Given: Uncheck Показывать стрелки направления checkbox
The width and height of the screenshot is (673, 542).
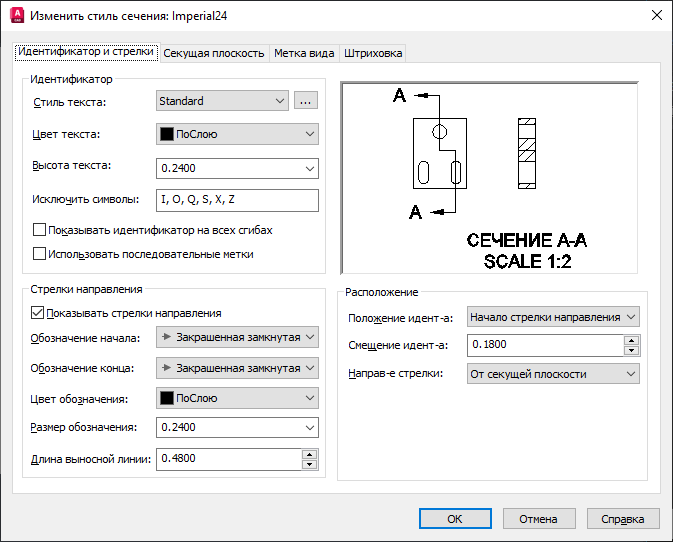Looking at the screenshot, I should 37,313.
